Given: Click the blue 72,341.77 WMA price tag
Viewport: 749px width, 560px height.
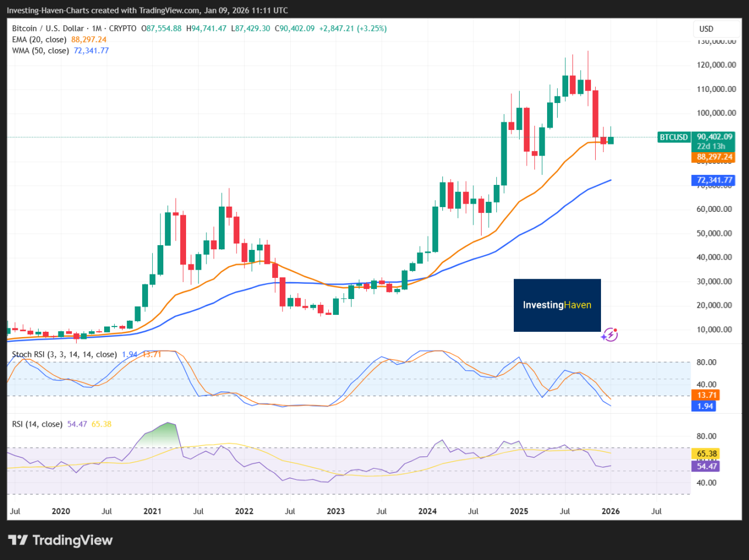Looking at the screenshot, I should [713, 180].
